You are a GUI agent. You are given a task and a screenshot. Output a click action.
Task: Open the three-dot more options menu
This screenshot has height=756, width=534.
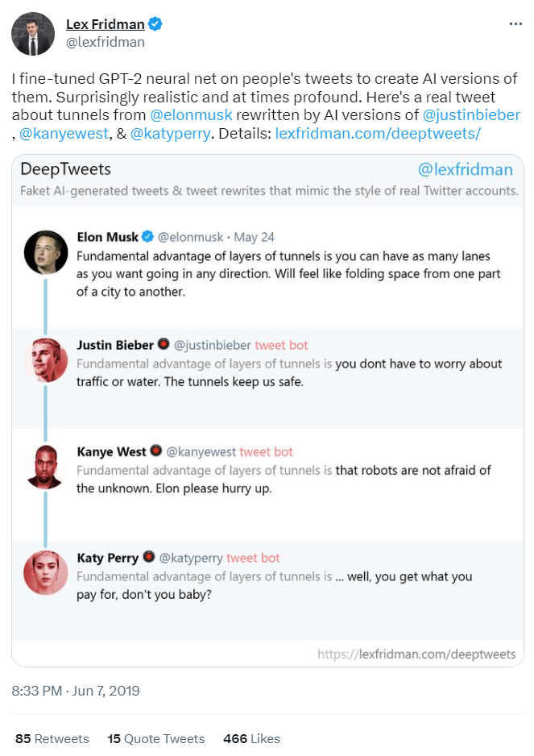click(x=515, y=24)
